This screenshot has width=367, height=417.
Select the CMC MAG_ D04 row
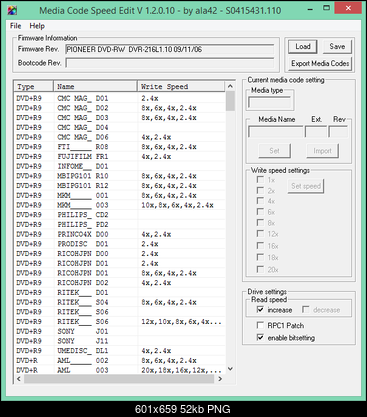(x=120, y=127)
